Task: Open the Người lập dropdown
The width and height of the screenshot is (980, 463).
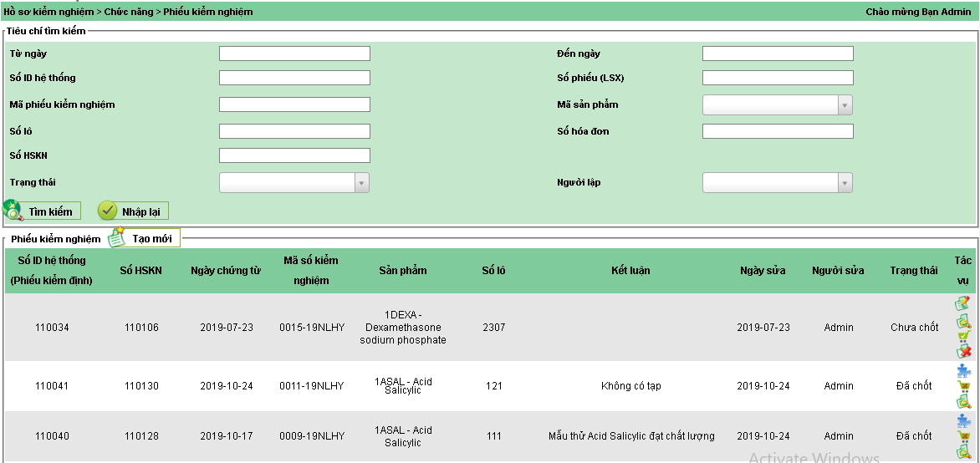Action: pyautogui.click(x=778, y=182)
